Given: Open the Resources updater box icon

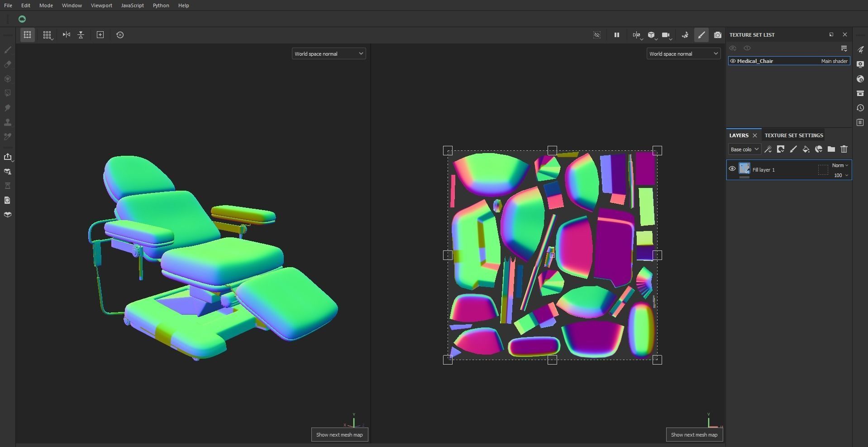Looking at the screenshot, I should pyautogui.click(x=8, y=171).
